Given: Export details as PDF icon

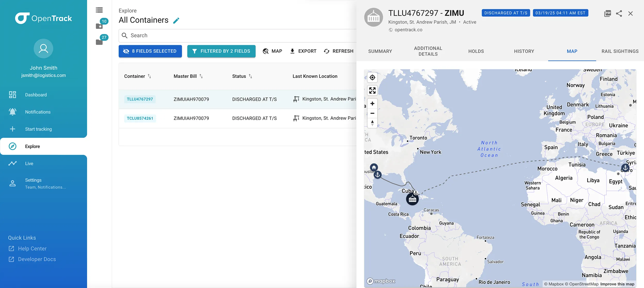Looking at the screenshot, I should pos(607,13).
